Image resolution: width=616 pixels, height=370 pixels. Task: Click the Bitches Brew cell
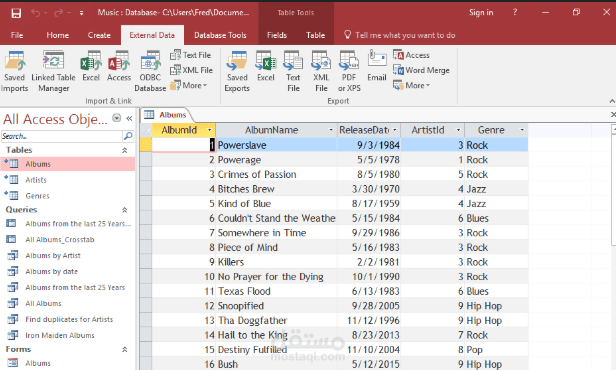point(277,189)
